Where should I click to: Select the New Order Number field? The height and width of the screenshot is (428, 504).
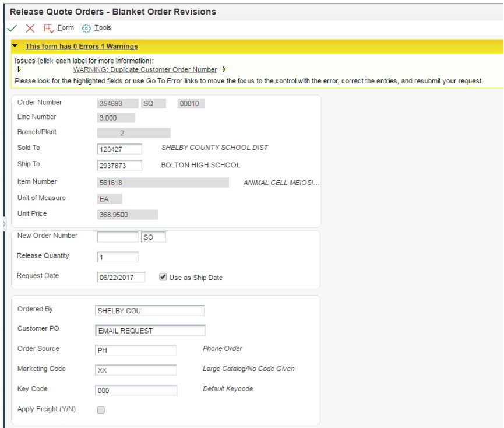[x=118, y=237]
